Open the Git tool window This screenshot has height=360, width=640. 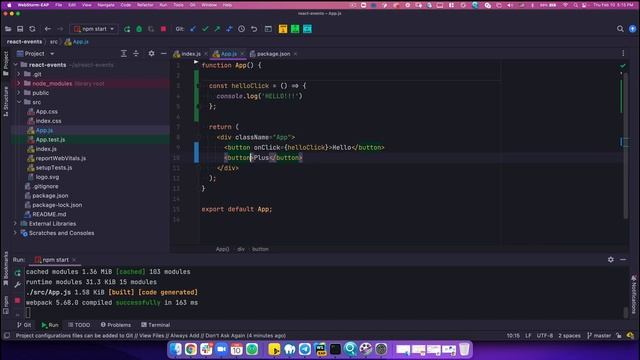coord(24,325)
